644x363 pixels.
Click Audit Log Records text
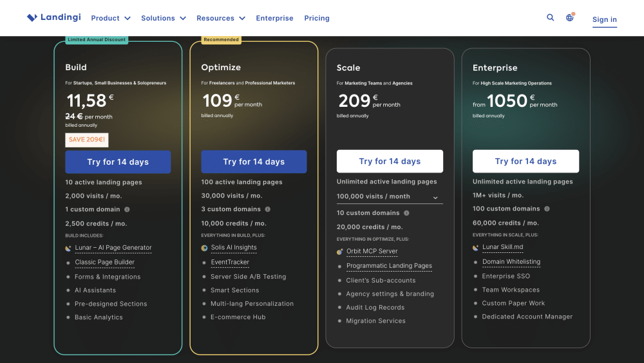click(375, 308)
